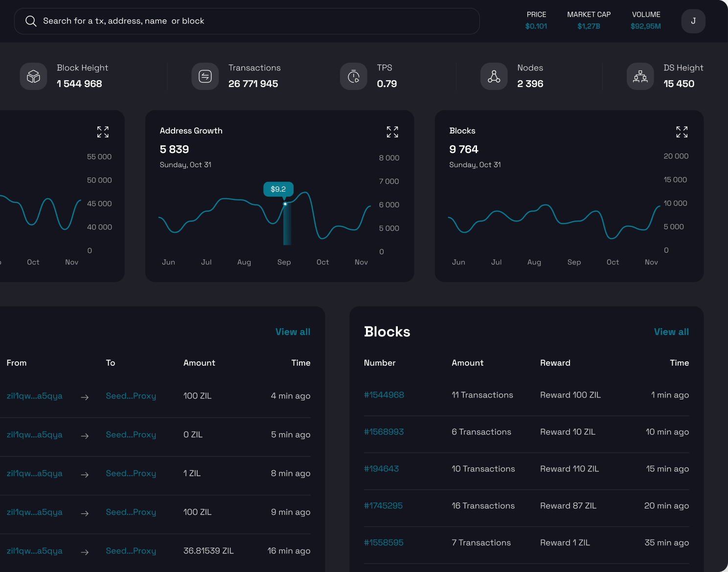Screen dimensions: 728x572
Task: Open Seed...Proxy in the 36.81539 ZIL row
Action: (131, 551)
